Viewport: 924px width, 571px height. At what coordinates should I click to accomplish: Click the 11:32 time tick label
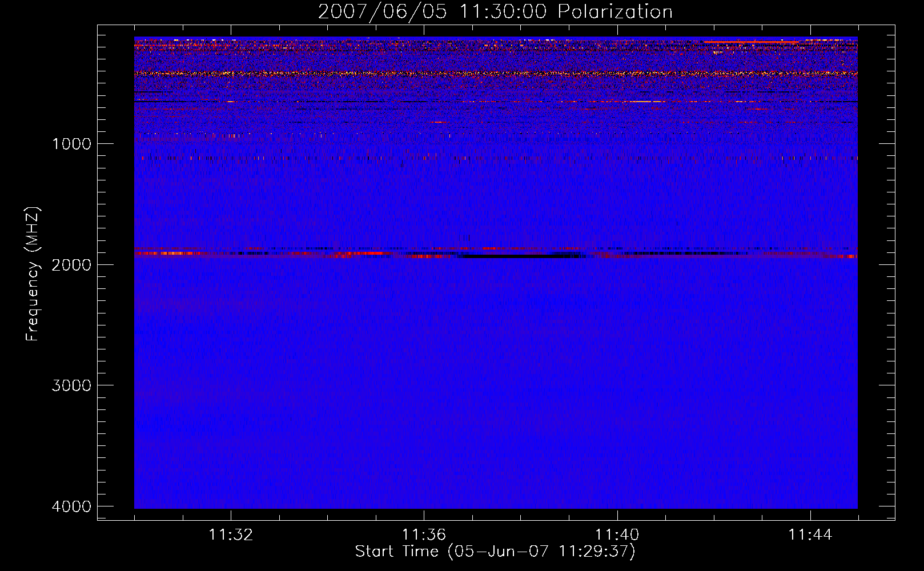pos(231,534)
